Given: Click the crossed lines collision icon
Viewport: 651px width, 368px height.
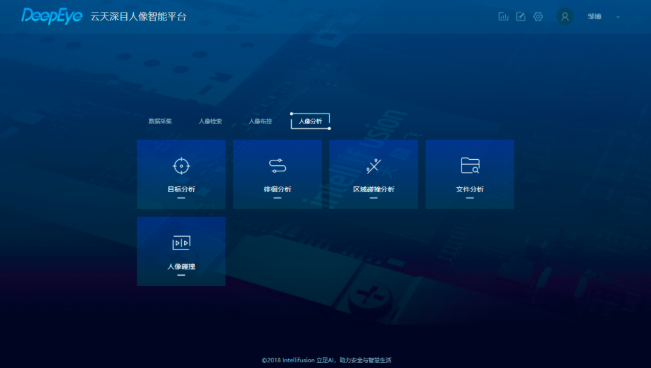Looking at the screenshot, I should pos(374,166).
